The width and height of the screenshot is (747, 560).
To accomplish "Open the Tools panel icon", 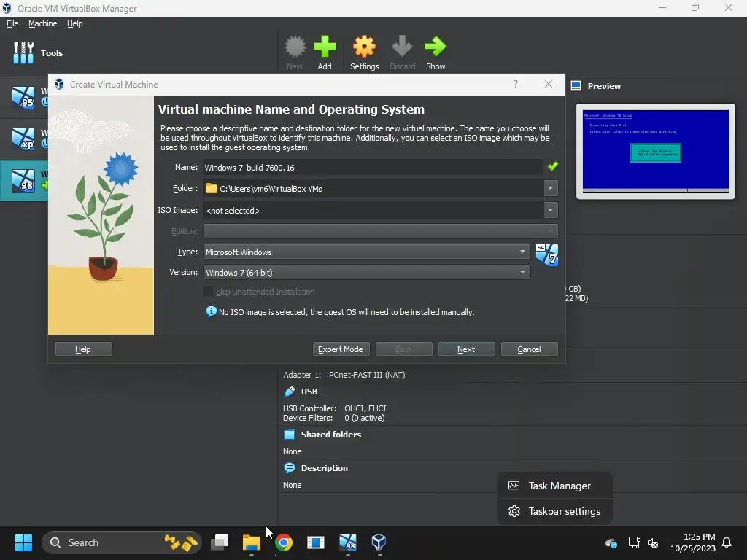I will coord(23,52).
